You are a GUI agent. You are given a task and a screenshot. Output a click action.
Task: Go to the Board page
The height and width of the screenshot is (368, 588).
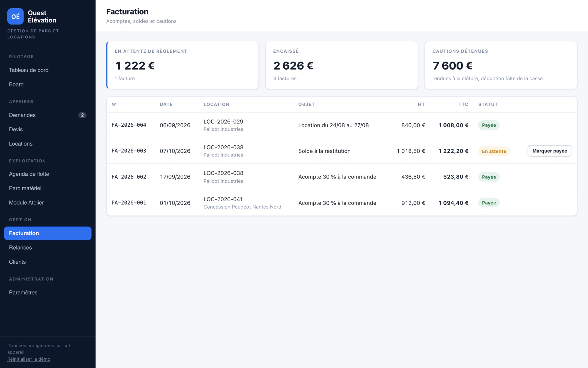click(x=47, y=84)
